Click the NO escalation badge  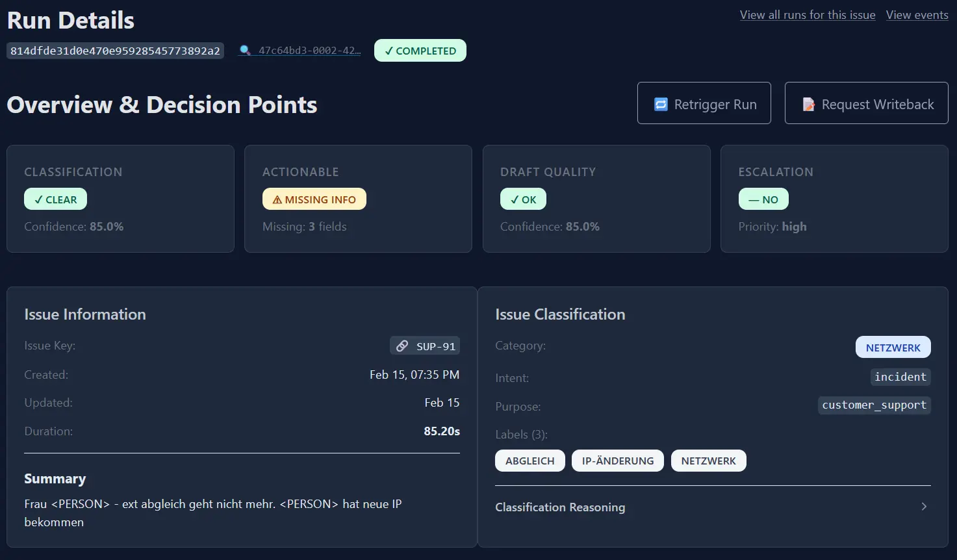coord(763,199)
